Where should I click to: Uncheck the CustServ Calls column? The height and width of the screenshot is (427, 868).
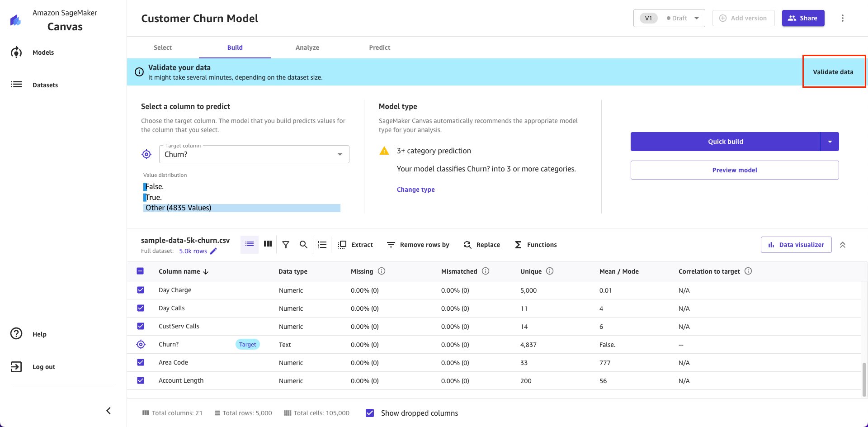(141, 326)
